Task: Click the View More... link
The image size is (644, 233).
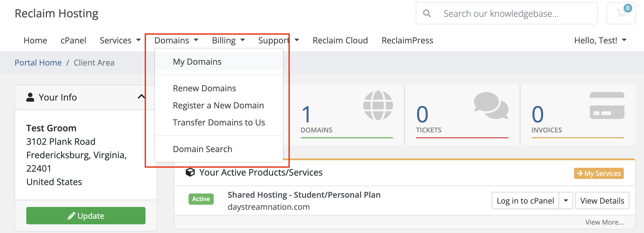Action: 605,222
